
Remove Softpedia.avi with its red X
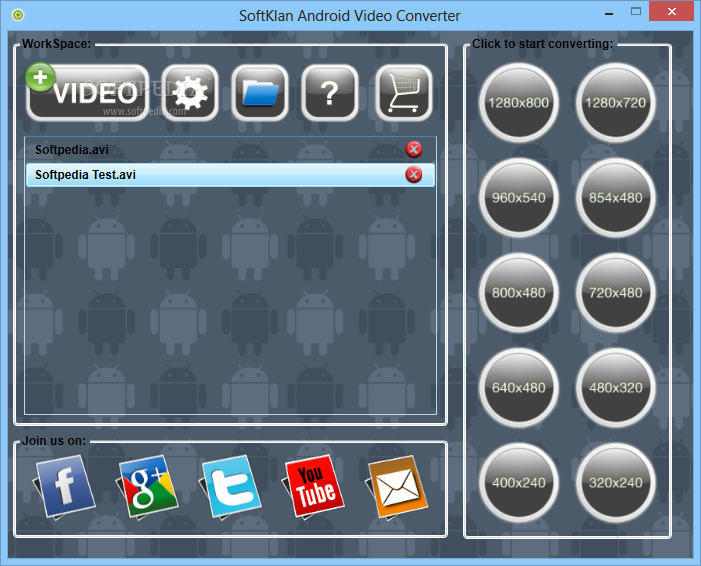pyautogui.click(x=414, y=149)
